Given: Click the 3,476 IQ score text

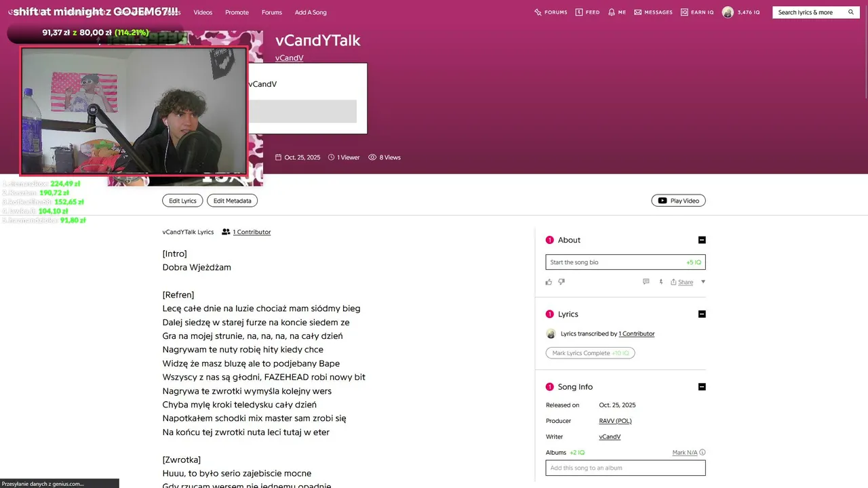Looking at the screenshot, I should coord(749,12).
